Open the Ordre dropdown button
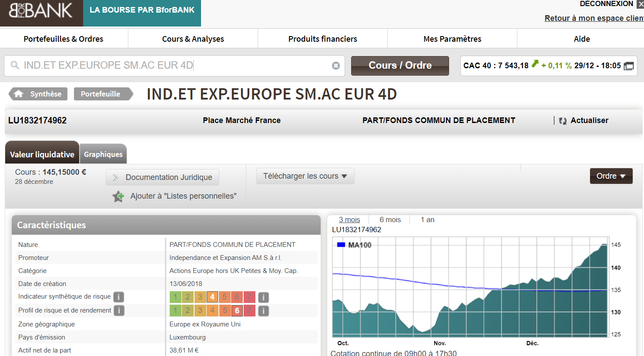Viewport: 644px width, 356px height. coord(611,176)
